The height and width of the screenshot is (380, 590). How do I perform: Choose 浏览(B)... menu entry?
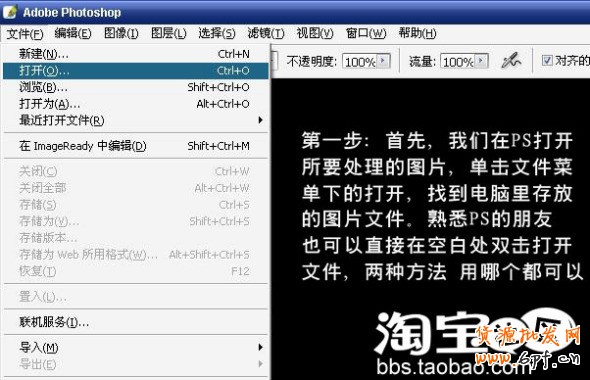136,87
